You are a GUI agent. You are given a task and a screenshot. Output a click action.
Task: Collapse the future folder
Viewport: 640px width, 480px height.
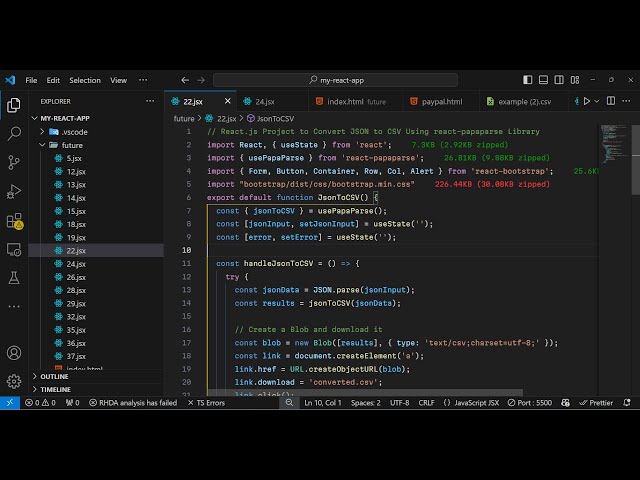click(72, 145)
